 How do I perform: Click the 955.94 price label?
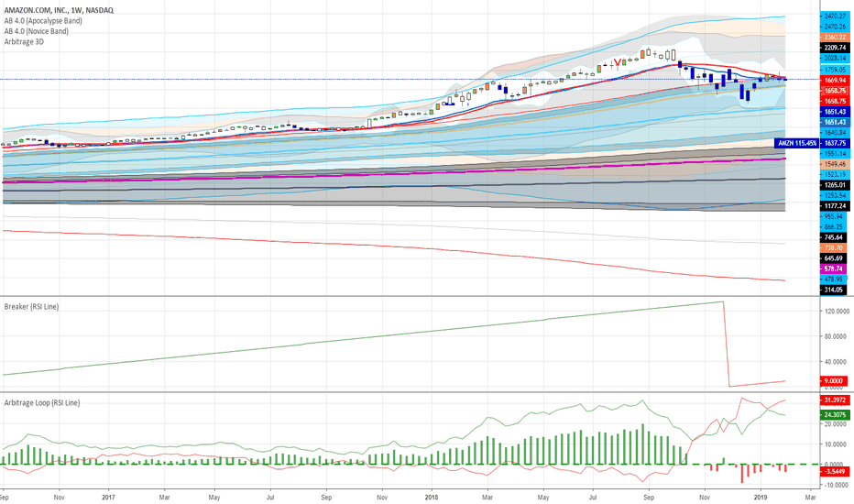point(835,216)
